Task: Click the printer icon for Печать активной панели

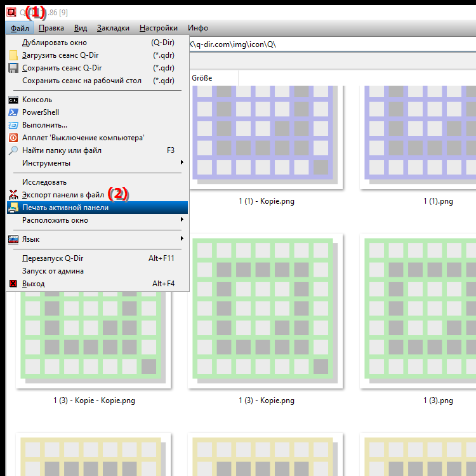Action: click(13, 208)
